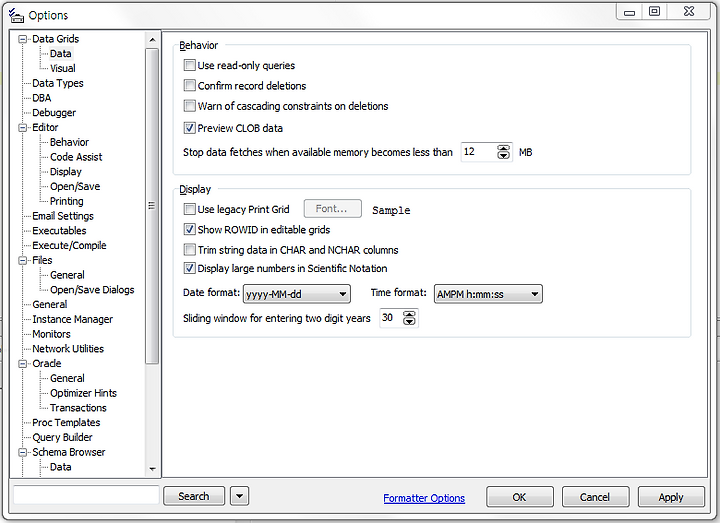
Task: Click the memory limit MB spinner control
Action: tap(504, 152)
